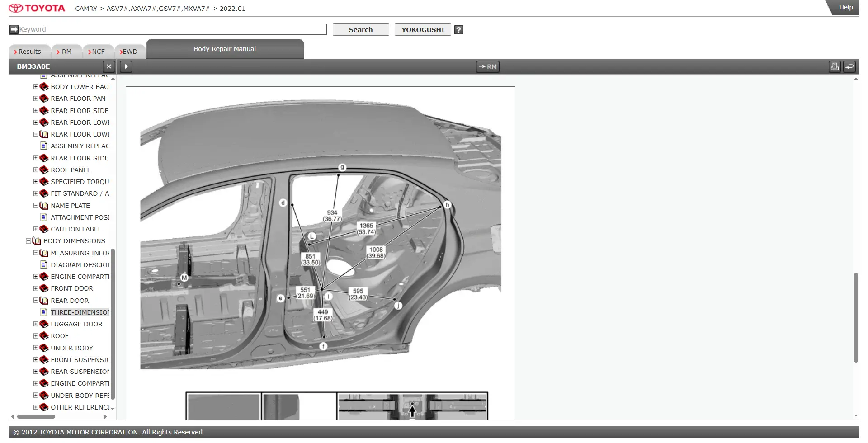Click the 595 (23.43) dimension label
868x443 pixels.
pyautogui.click(x=358, y=294)
